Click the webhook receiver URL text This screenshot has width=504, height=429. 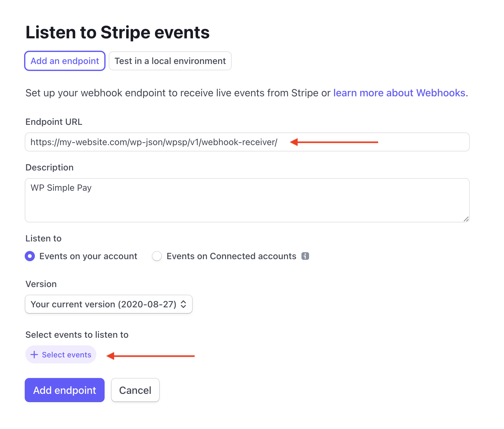pyautogui.click(x=153, y=142)
